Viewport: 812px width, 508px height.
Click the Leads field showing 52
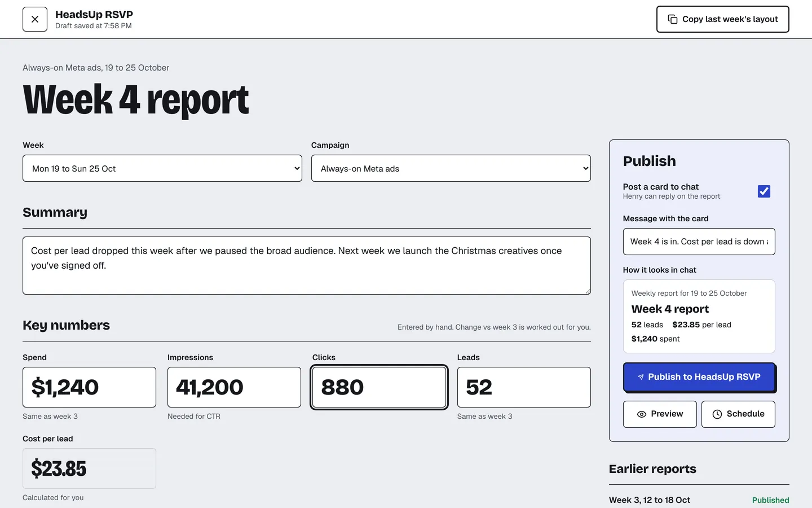pyautogui.click(x=524, y=387)
